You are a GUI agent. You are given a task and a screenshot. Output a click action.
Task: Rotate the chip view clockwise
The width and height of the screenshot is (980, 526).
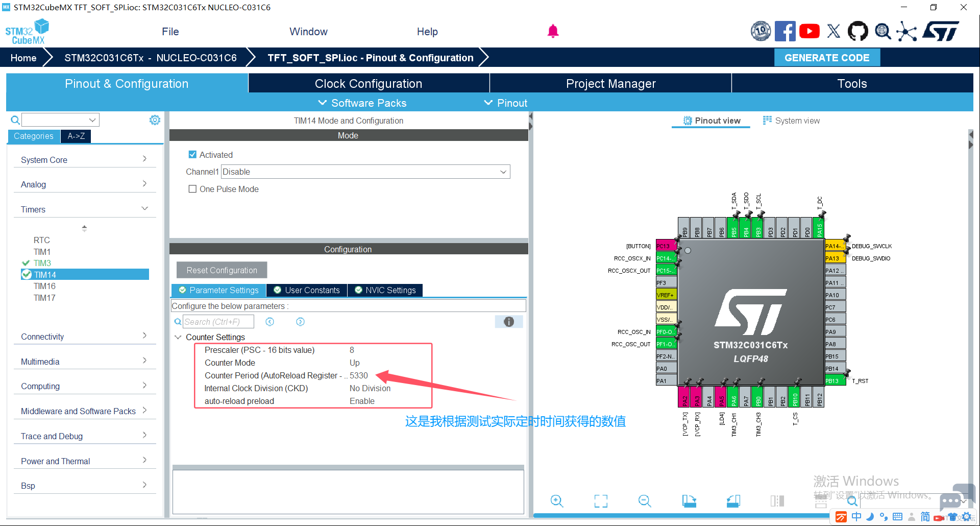(x=689, y=501)
